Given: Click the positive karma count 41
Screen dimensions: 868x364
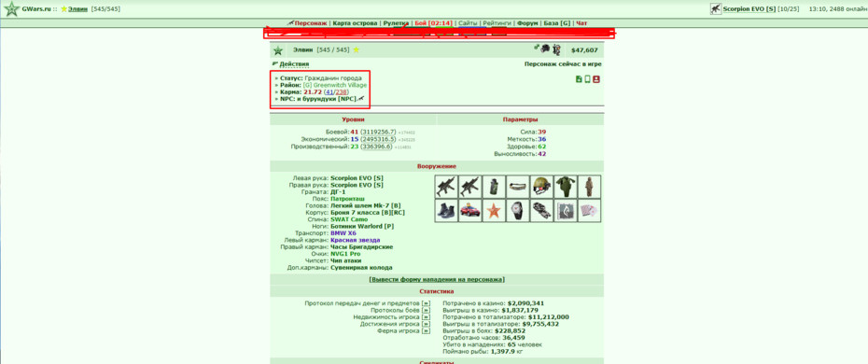Looking at the screenshot, I should (329, 91).
